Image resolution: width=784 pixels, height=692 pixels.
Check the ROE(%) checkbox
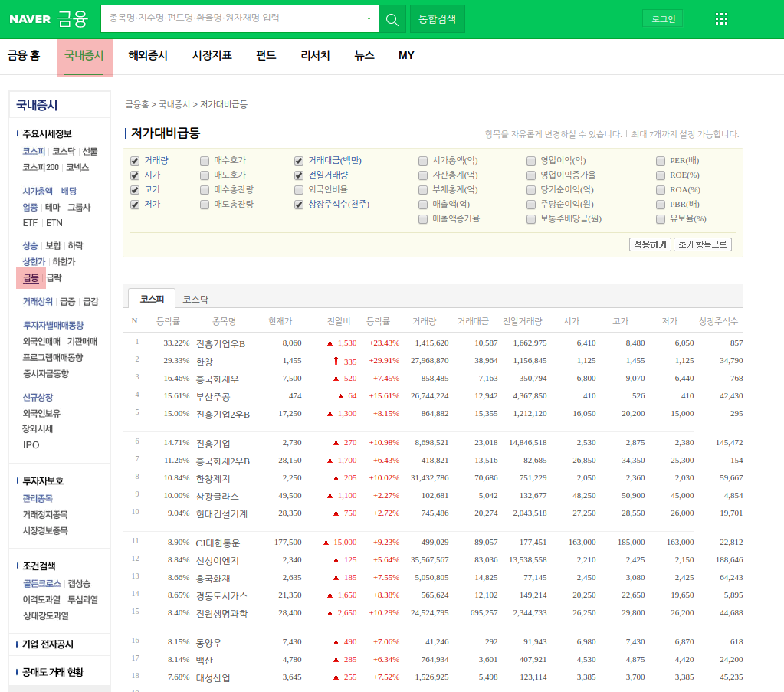(661, 175)
